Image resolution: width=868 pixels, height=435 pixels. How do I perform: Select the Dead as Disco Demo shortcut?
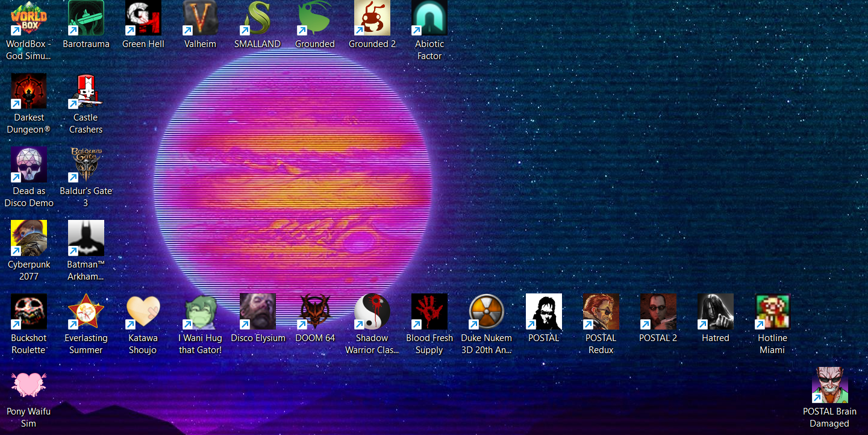(x=29, y=165)
